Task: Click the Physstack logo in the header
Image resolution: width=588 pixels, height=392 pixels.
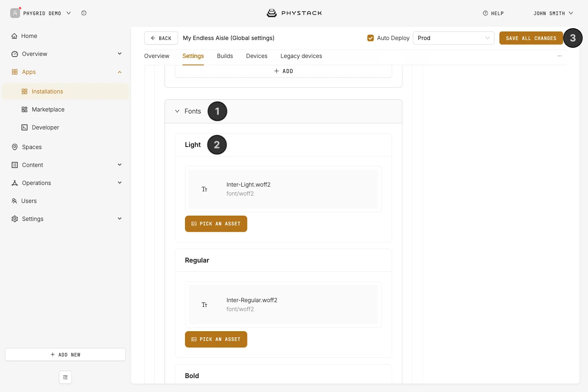Action: coord(294,13)
